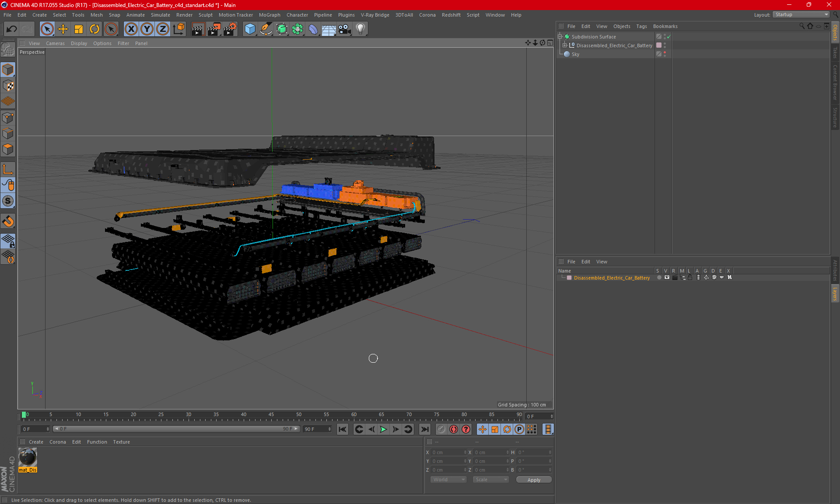Select the Move tool
The image size is (840, 504).
click(63, 29)
